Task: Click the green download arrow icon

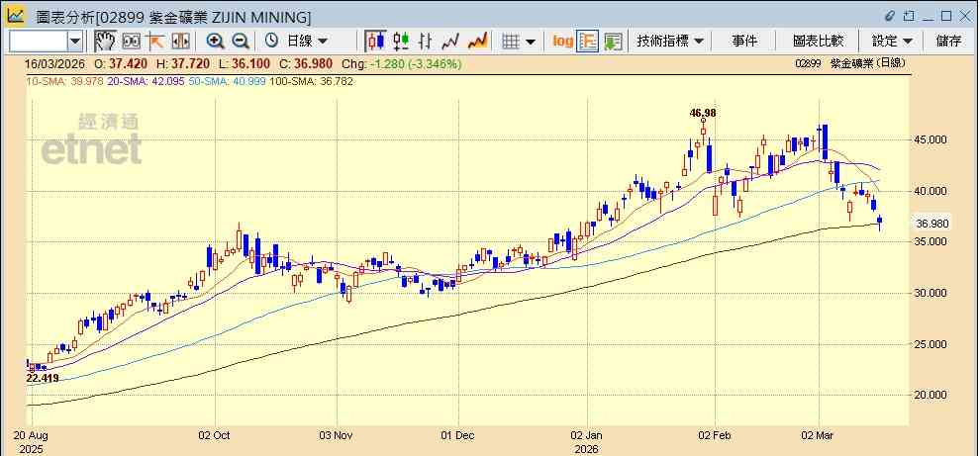Action: point(613,42)
